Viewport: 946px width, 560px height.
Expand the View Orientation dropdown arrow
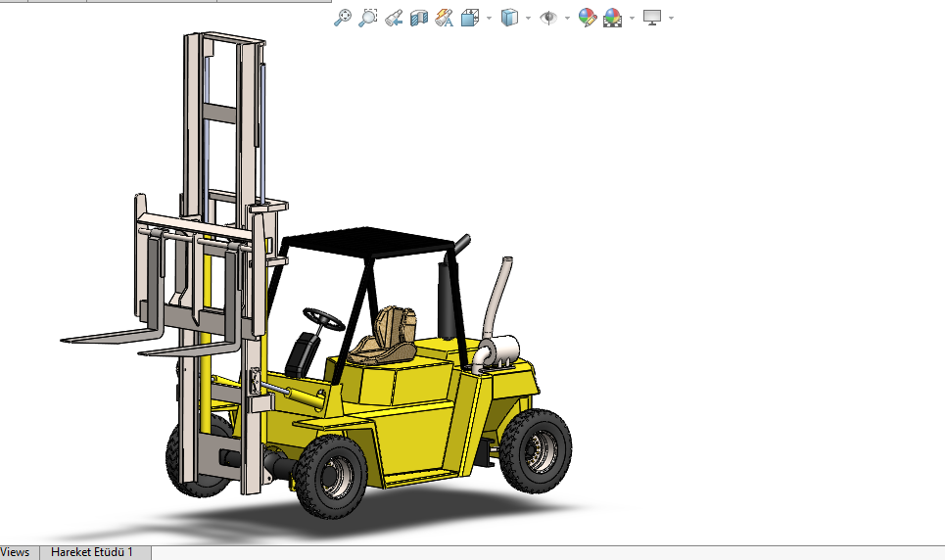click(x=489, y=18)
